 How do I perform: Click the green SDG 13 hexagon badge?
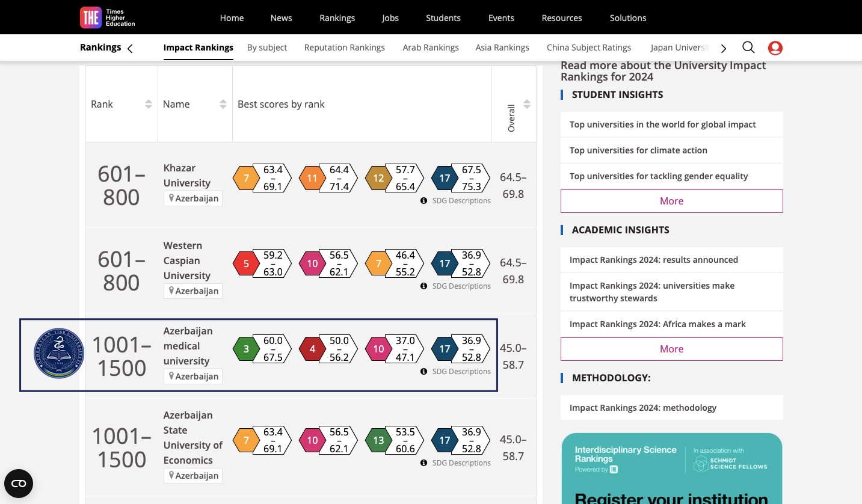pos(378,440)
